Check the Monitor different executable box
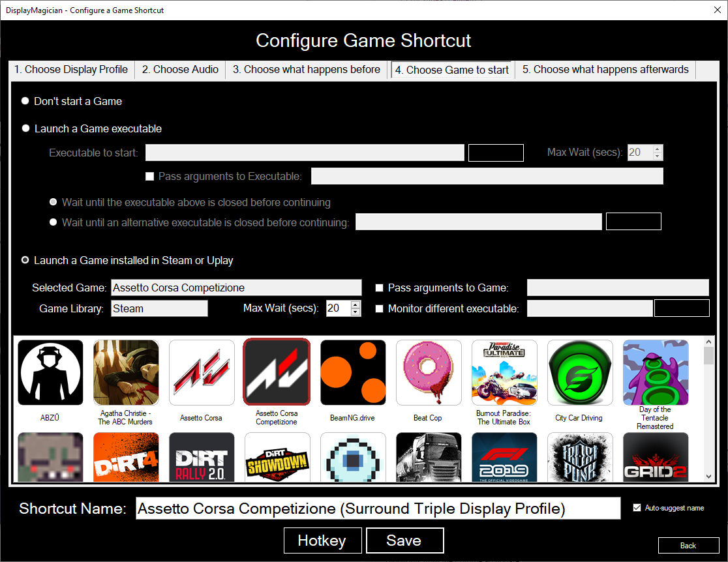 (379, 308)
